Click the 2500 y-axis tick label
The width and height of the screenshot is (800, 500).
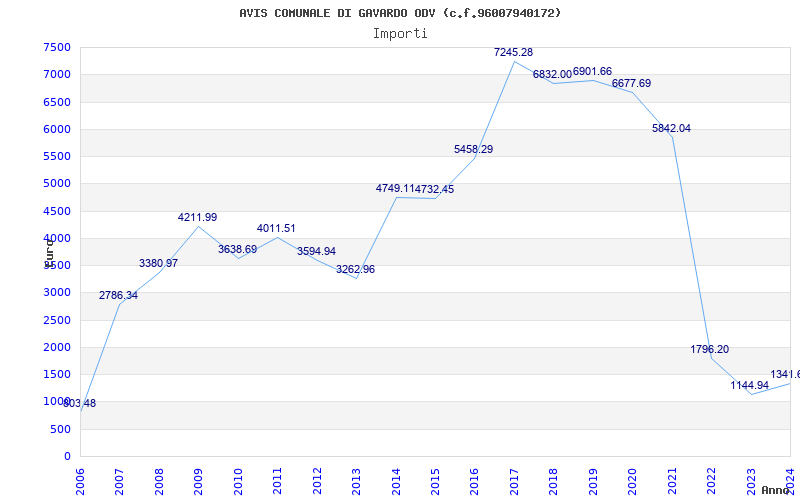coord(57,320)
